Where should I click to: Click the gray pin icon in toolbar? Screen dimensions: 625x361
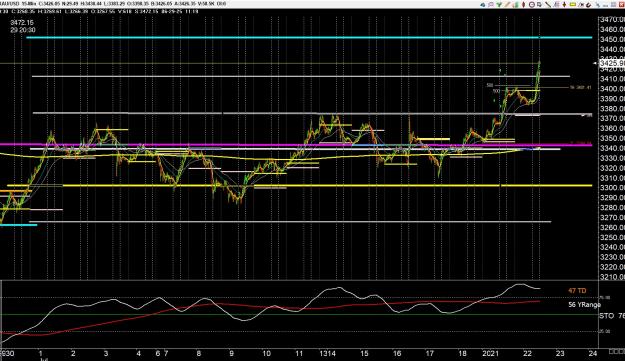click(x=598, y=5)
